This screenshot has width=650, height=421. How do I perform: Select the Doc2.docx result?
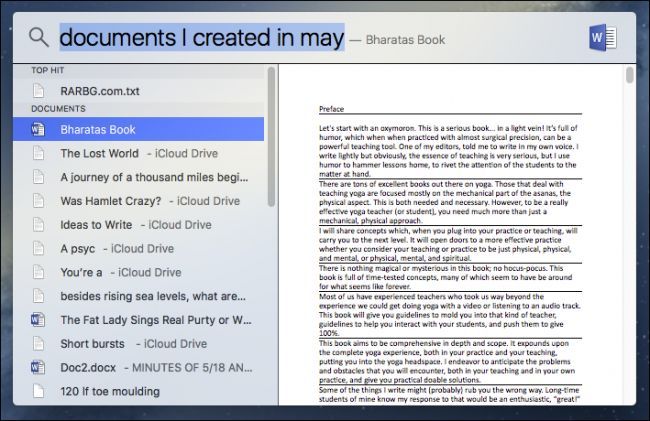pyautogui.click(x=138, y=368)
